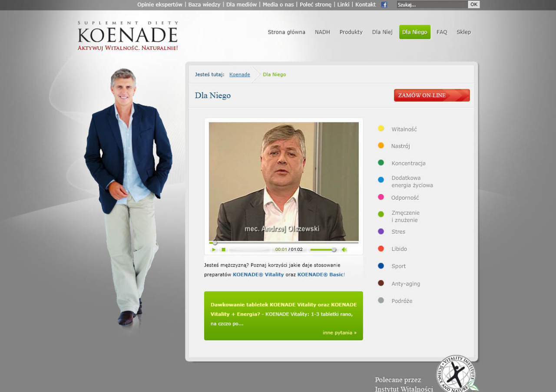The width and height of the screenshot is (556, 392).
Task: Submit search with the OK button
Action: tap(474, 4)
